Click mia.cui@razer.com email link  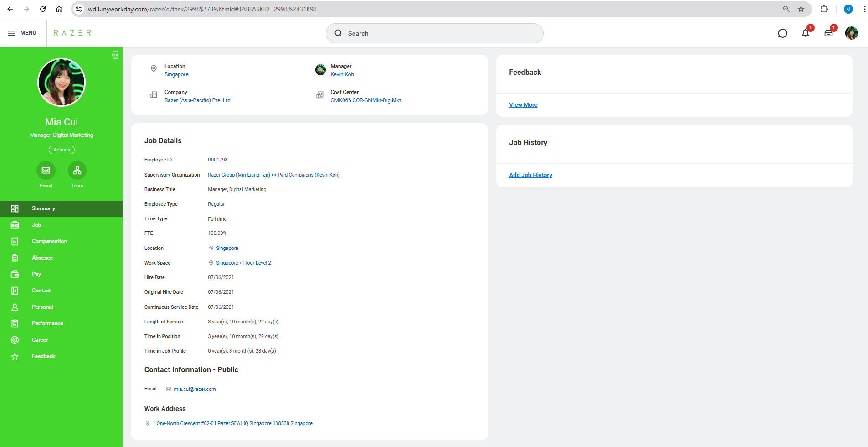coord(195,389)
